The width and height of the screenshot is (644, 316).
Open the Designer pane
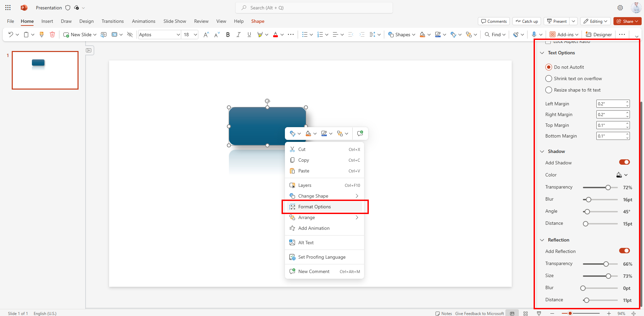tap(599, 35)
